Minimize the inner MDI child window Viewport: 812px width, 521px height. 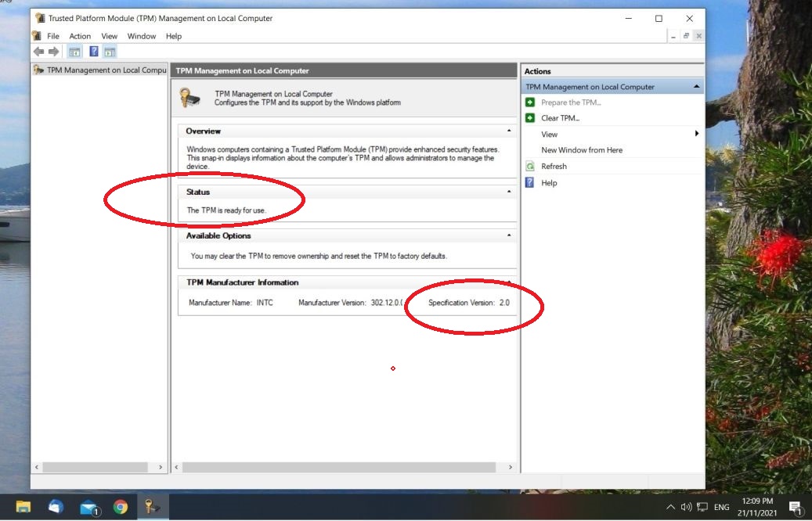(x=673, y=36)
